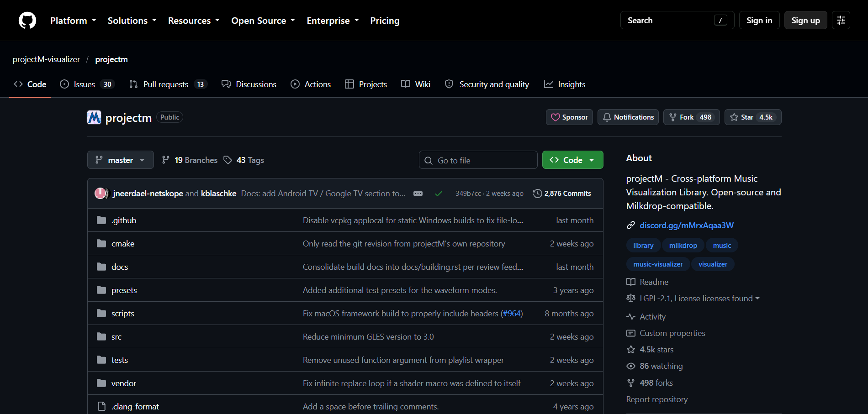Open the music-visualizer topic tag
The height and width of the screenshot is (414, 868).
point(658,264)
